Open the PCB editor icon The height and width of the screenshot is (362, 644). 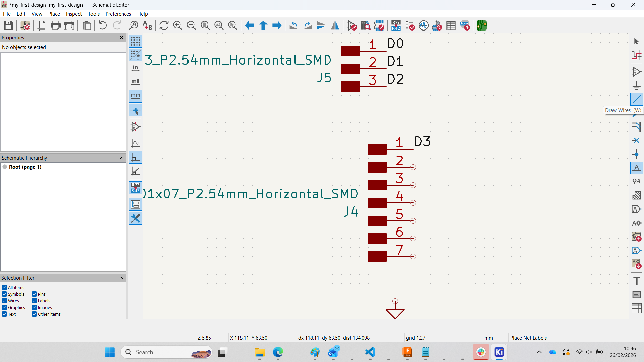(x=482, y=25)
